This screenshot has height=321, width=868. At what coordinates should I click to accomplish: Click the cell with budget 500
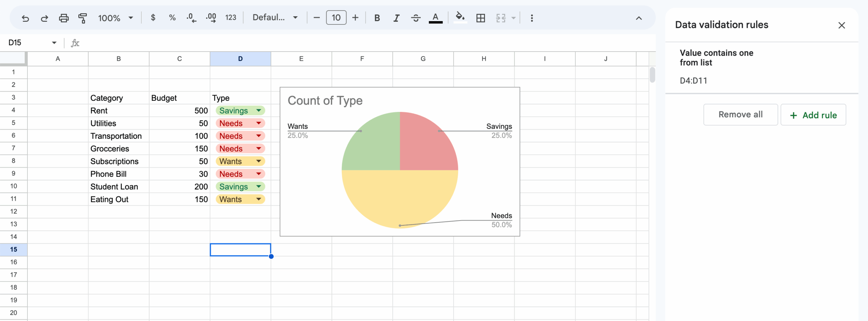point(179,111)
